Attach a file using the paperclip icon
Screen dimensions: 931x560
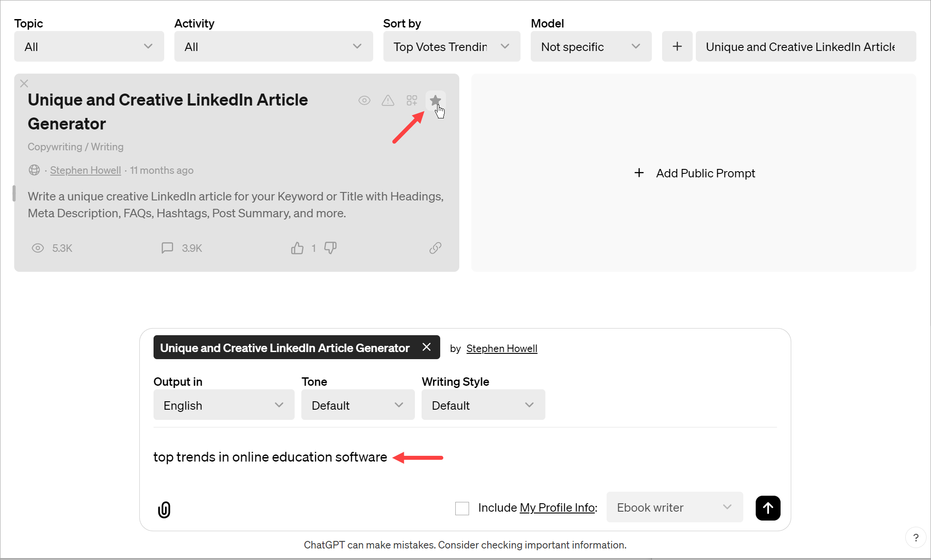click(164, 509)
